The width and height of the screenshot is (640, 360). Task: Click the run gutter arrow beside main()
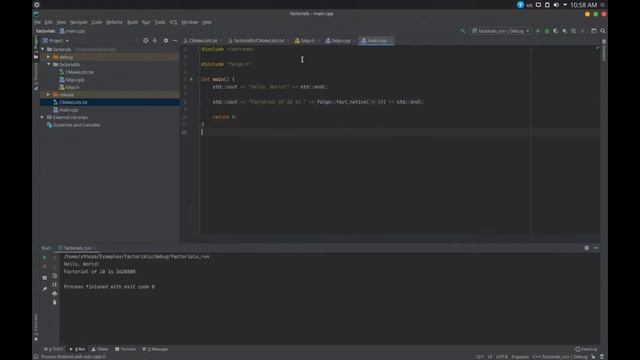(x=191, y=79)
